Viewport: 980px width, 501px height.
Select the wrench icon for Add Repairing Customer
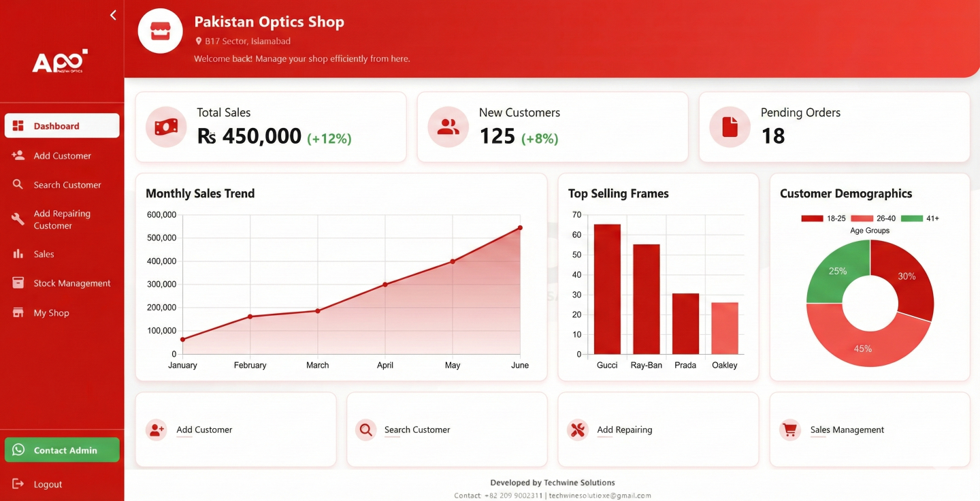tap(18, 219)
